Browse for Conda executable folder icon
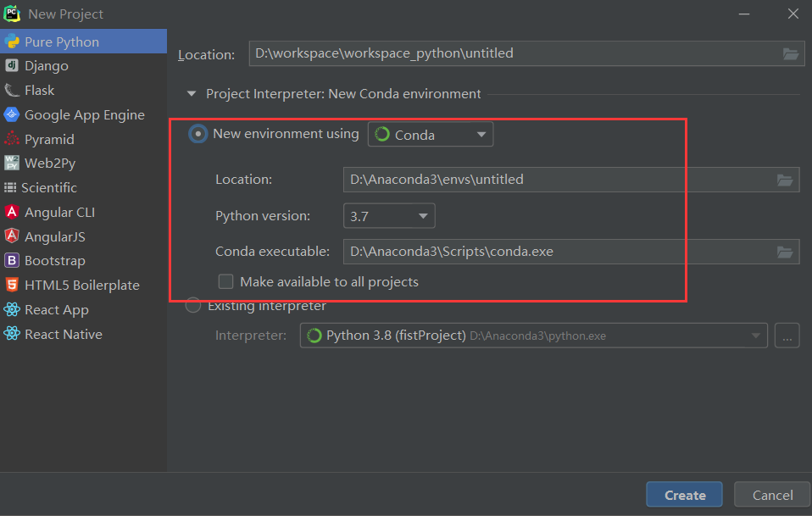Image resolution: width=812 pixels, height=516 pixels. tap(785, 252)
